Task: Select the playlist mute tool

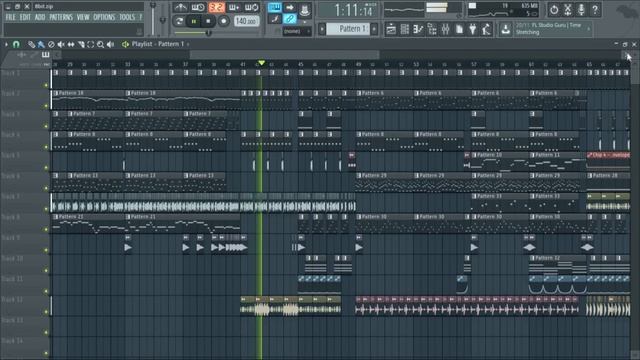Action: pos(61,44)
